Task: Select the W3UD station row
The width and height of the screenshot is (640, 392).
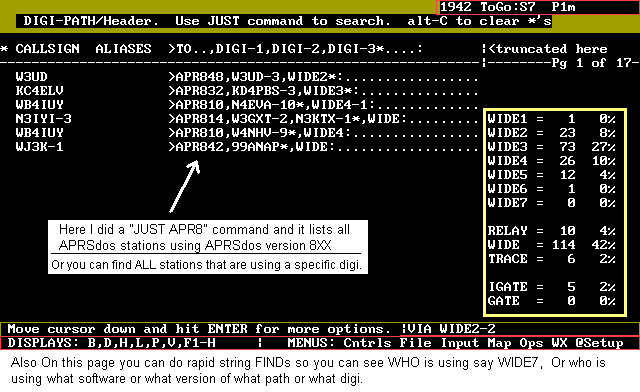Action: (x=247, y=77)
